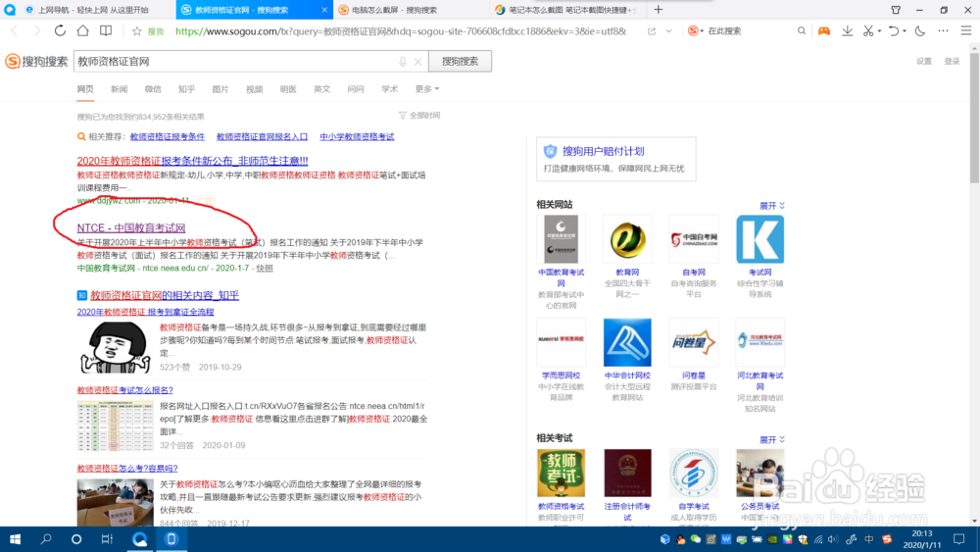This screenshot has width=980, height=552.
Task: Open downloads arrow icon
Action: pyautogui.click(x=847, y=30)
